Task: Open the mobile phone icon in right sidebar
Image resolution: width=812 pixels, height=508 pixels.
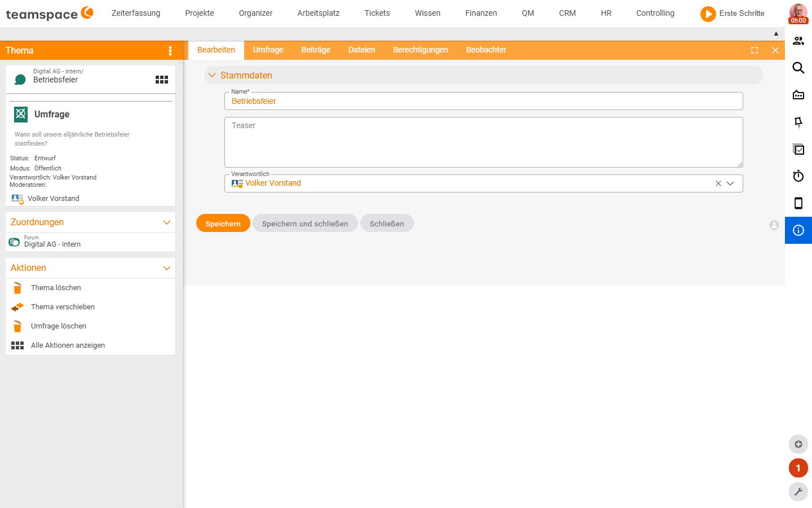Action: pyautogui.click(x=798, y=203)
